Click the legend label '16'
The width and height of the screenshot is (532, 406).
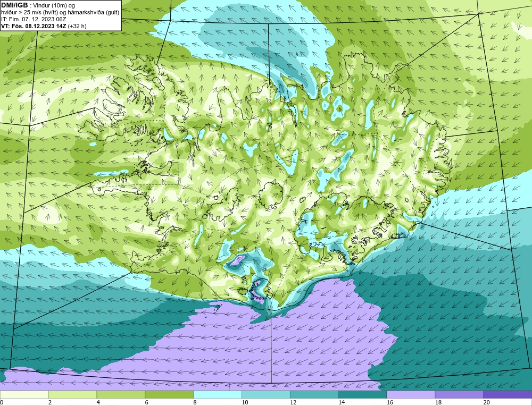pyautogui.click(x=389, y=402)
